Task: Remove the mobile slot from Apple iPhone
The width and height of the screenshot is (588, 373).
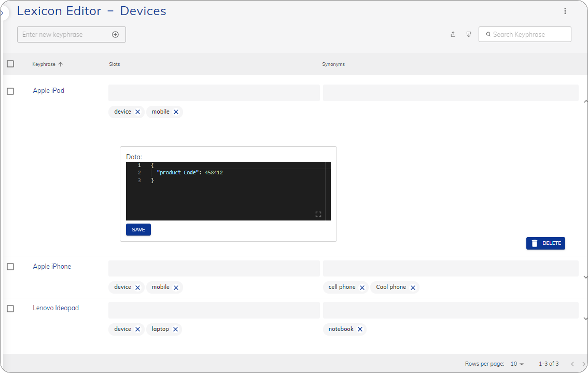Action: coord(176,287)
